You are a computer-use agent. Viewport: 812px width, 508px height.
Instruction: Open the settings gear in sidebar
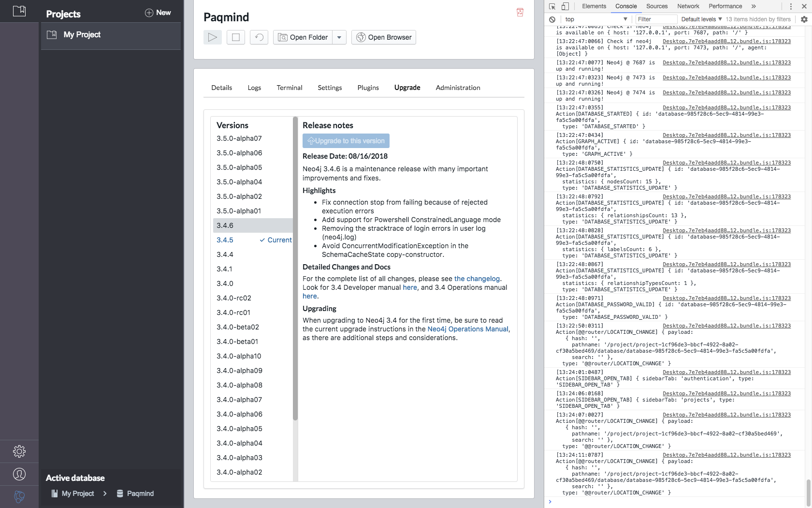tap(19, 451)
